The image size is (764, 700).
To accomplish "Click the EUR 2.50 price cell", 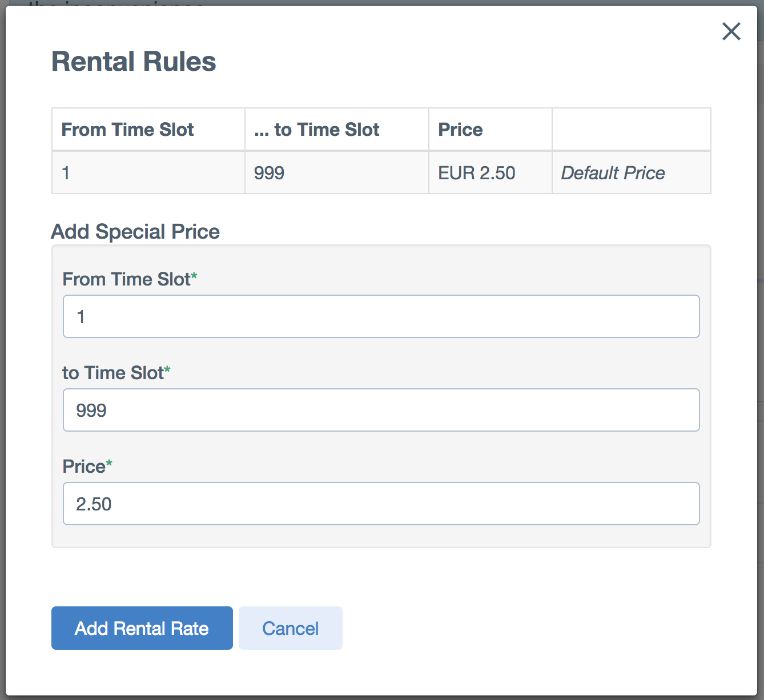I will coord(490,172).
